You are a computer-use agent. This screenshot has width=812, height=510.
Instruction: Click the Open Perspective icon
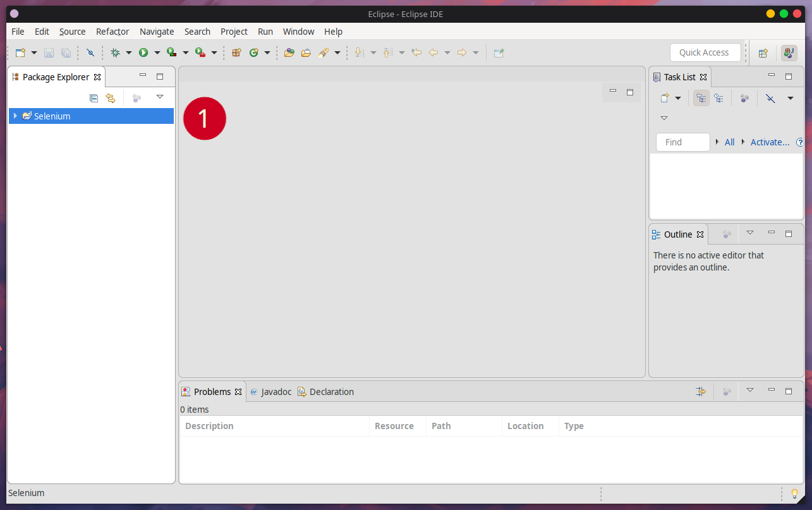pyautogui.click(x=763, y=53)
